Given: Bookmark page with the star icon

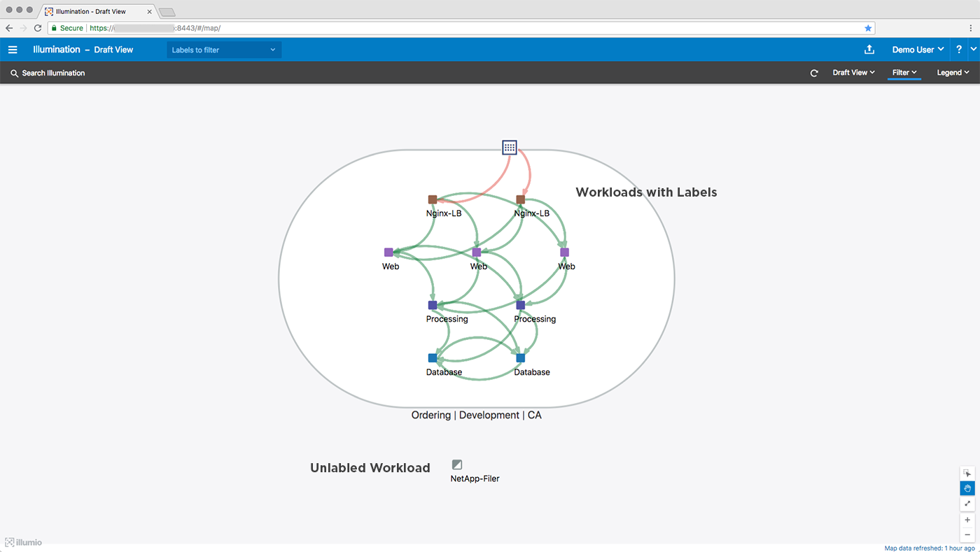Looking at the screenshot, I should pos(868,28).
